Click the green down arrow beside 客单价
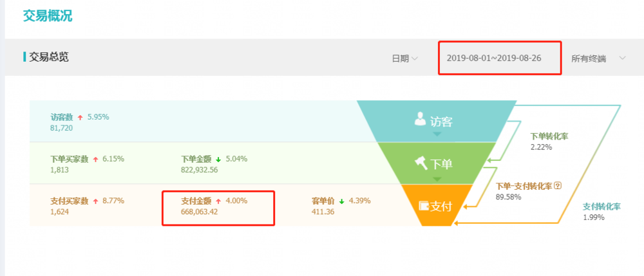Image resolution: width=644 pixels, height=276 pixels. coord(341,201)
